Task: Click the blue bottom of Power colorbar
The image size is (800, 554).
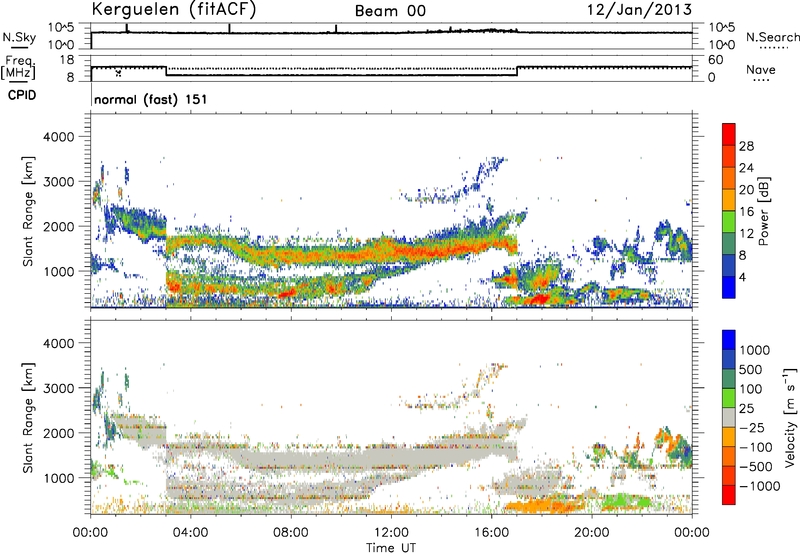Action: 729,287
